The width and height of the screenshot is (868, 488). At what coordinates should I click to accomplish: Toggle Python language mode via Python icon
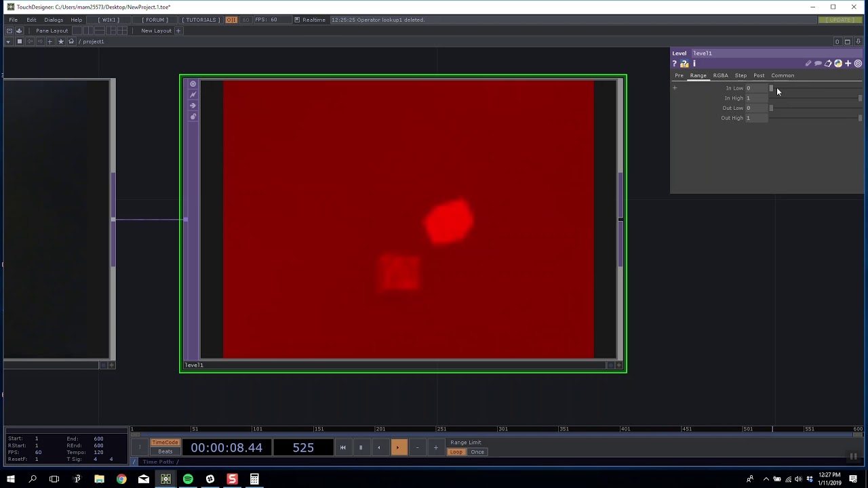pos(838,63)
